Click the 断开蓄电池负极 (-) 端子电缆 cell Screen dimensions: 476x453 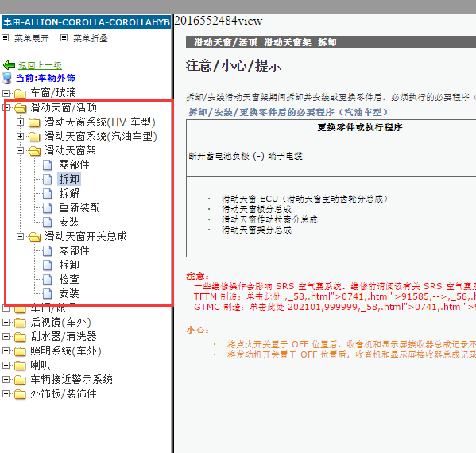[246, 156]
